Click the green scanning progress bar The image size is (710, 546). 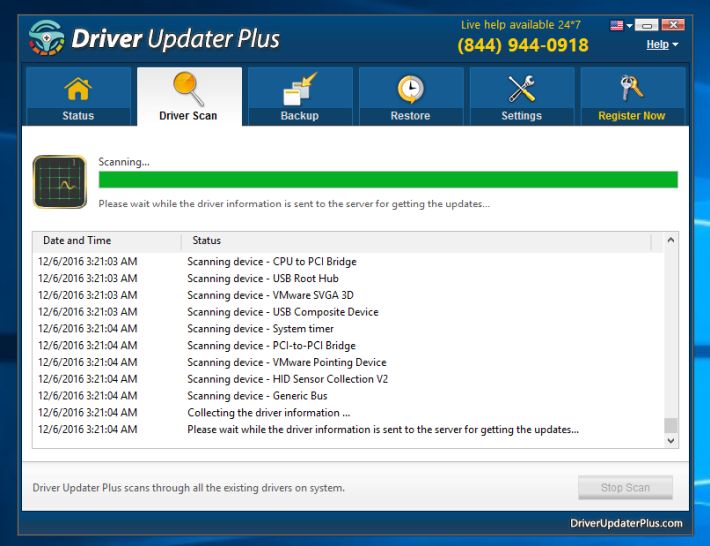388,180
